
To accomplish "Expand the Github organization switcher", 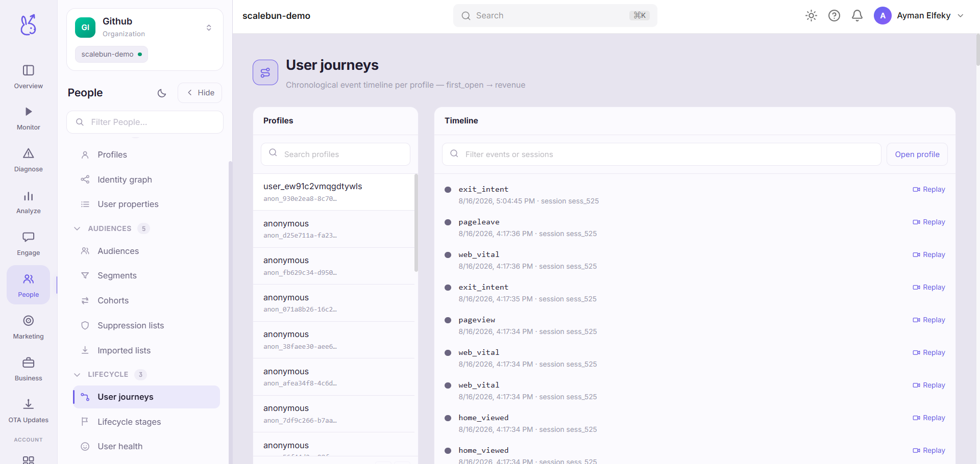I will [x=209, y=28].
